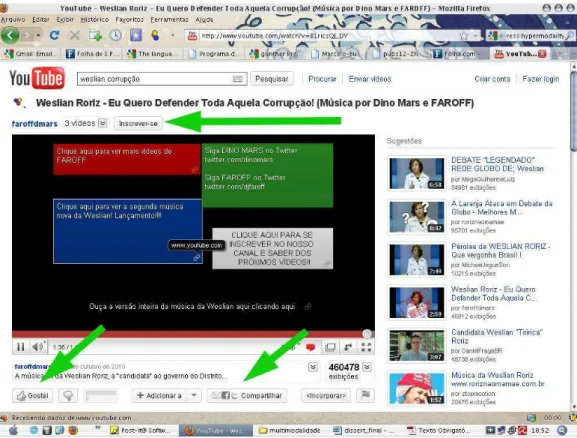
Task: Click the red video progress bar
Action: click(x=193, y=334)
